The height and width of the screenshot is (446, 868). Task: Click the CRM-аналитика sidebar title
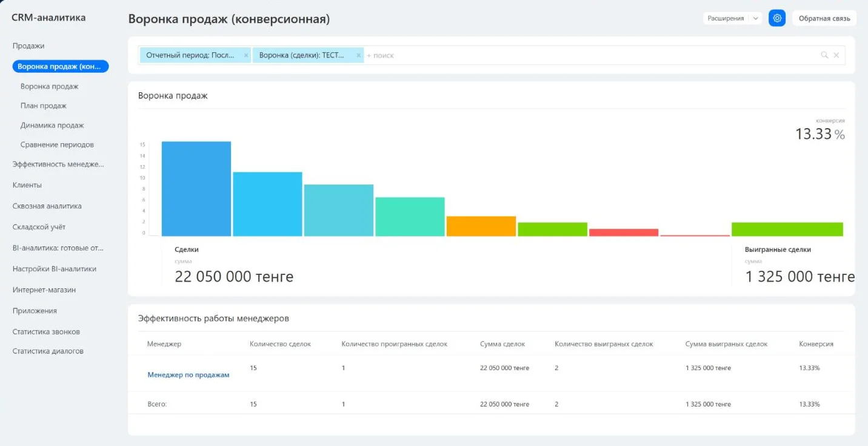click(48, 18)
